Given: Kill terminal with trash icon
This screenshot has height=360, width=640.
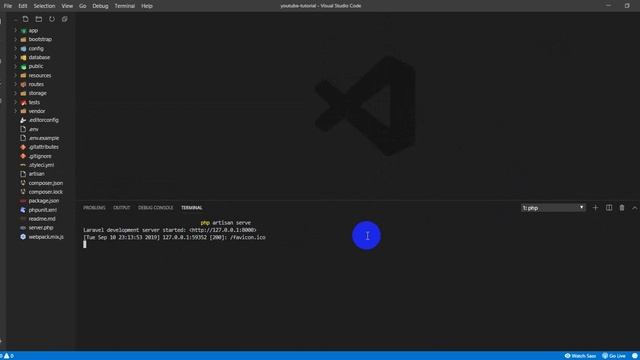Looking at the screenshot, I should click(622, 208).
